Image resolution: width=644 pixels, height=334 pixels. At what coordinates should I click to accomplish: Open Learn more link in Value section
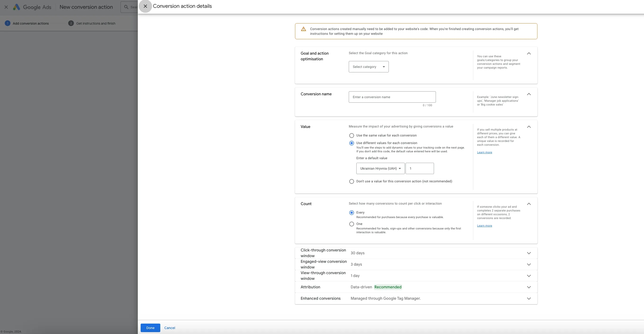click(484, 152)
